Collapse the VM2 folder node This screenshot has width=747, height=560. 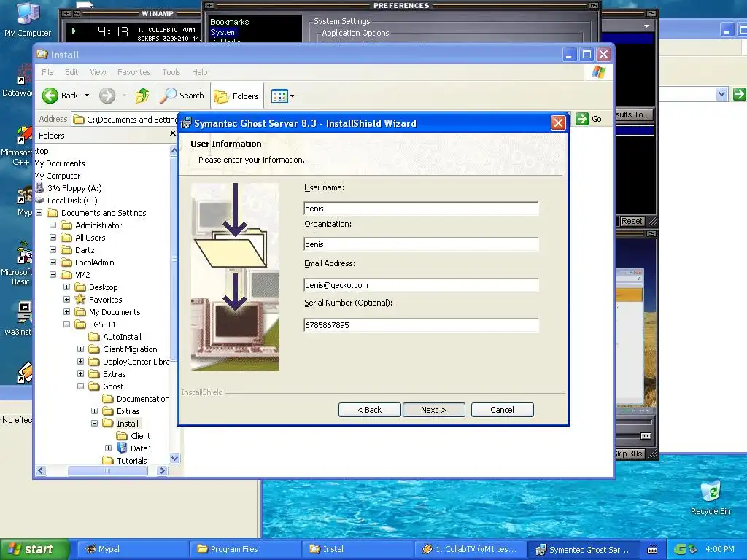[x=53, y=275]
